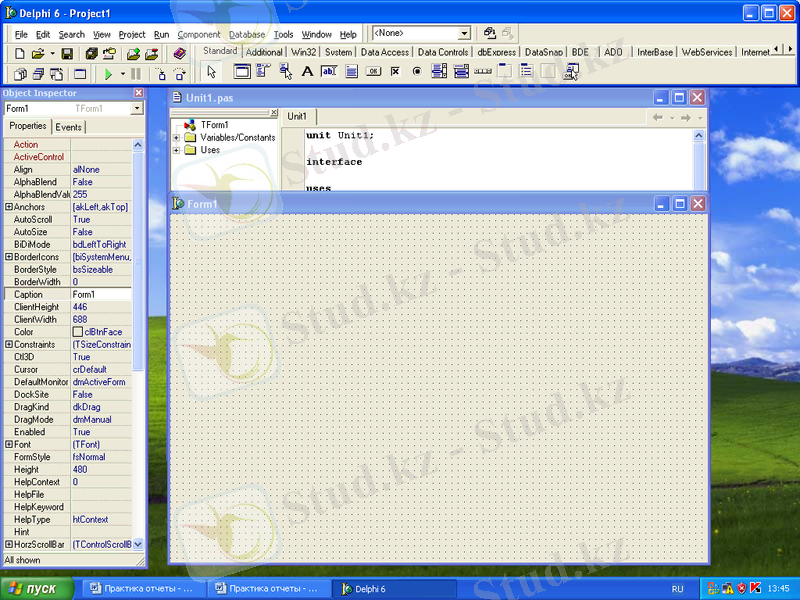
Task: Select the Unit1 editor tab
Action: pos(297,116)
